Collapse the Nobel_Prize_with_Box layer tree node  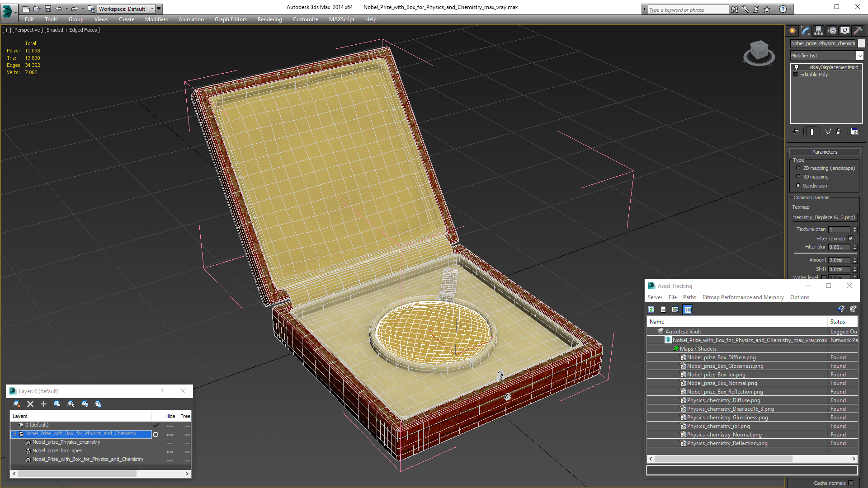point(14,434)
